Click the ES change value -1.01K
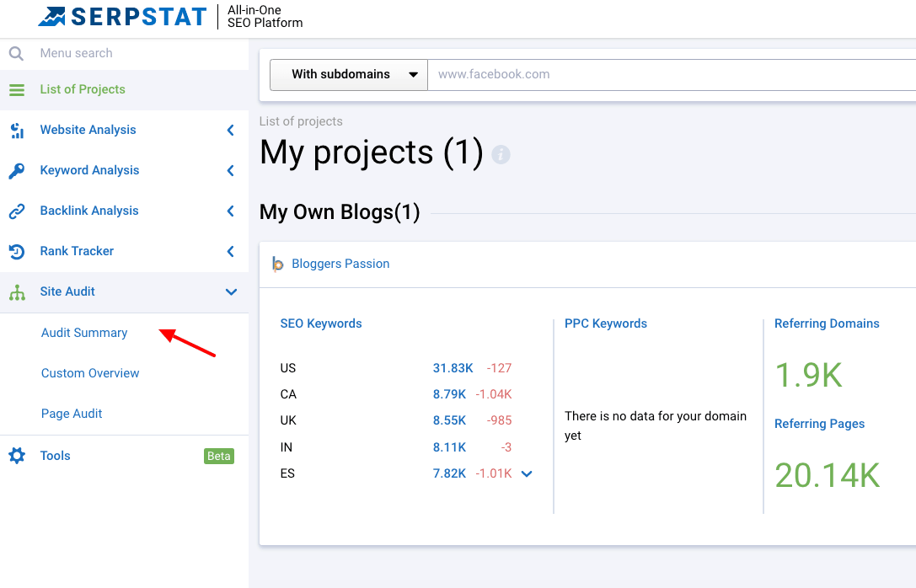Screen dimensions: 916x588 [494, 473]
